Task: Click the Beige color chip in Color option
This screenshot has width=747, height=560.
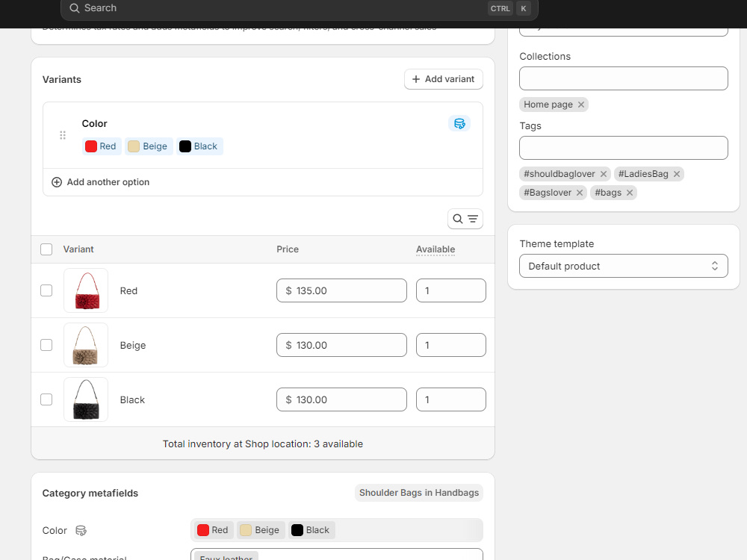Action: (149, 146)
